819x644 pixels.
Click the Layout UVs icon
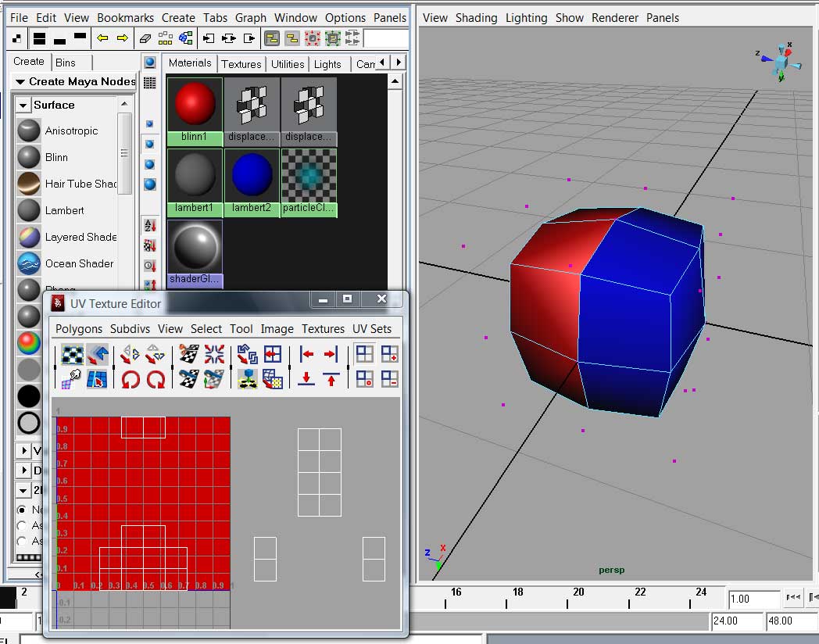pyautogui.click(x=247, y=355)
